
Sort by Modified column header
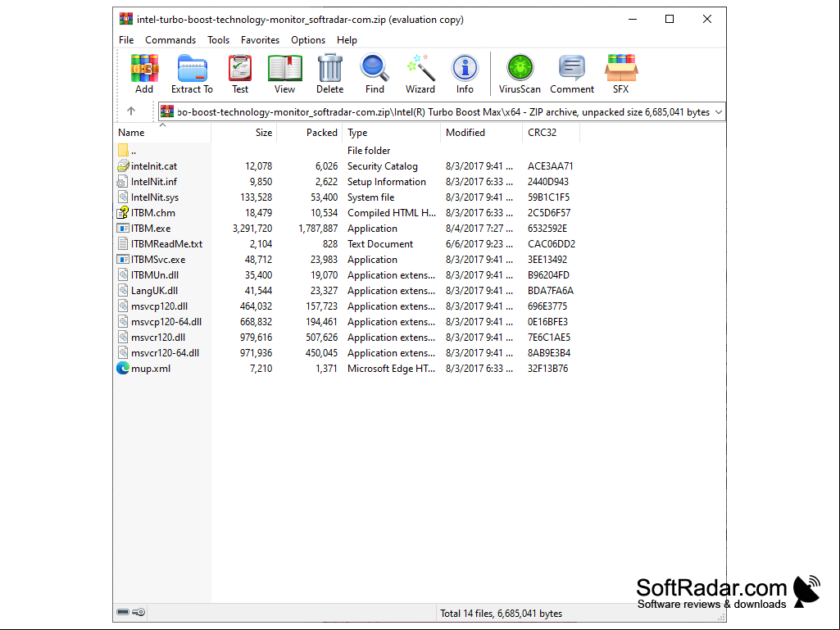point(481,133)
